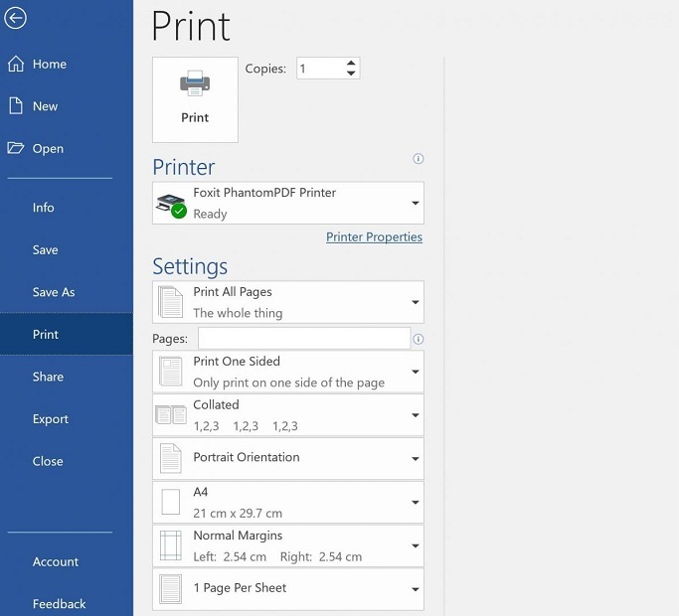The height and width of the screenshot is (616, 679).
Task: Click the Home house icon
Action: (16, 64)
